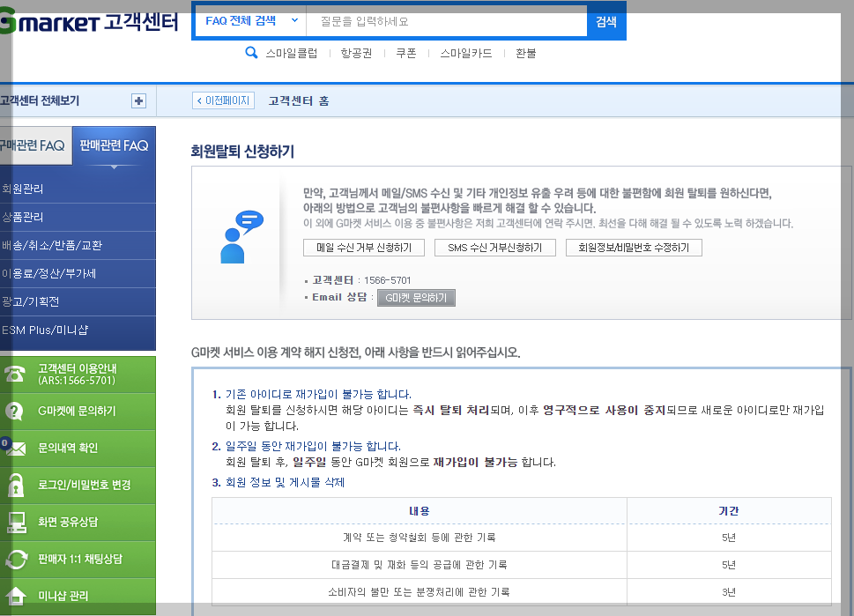Click the magnifier icon beside 스마일클럽
This screenshot has width=854, height=616.
pos(251,53)
